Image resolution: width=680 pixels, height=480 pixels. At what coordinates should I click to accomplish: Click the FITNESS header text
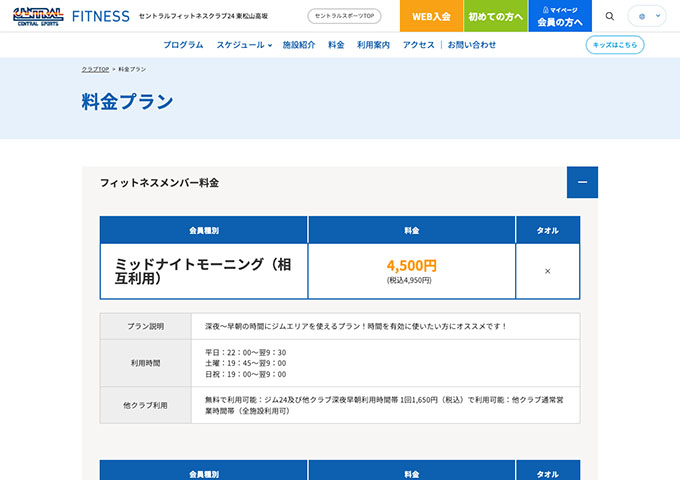coord(101,16)
